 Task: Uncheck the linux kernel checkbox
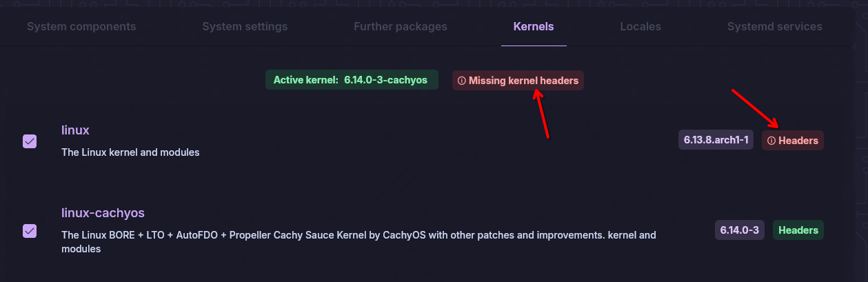coord(30,141)
